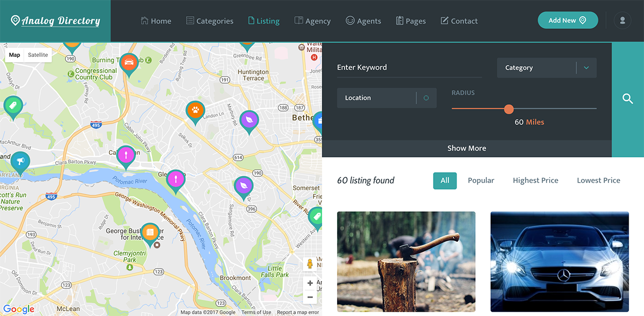
Task: Open map Terms of Use link
Action: (256, 312)
